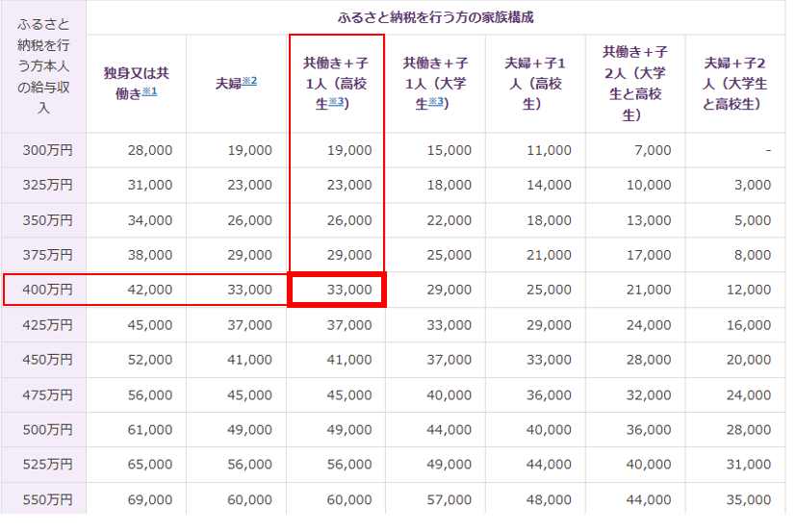Select 52,000 in the 450万円 row
Image resolution: width=796 pixels, height=532 pixels.
click(x=148, y=360)
